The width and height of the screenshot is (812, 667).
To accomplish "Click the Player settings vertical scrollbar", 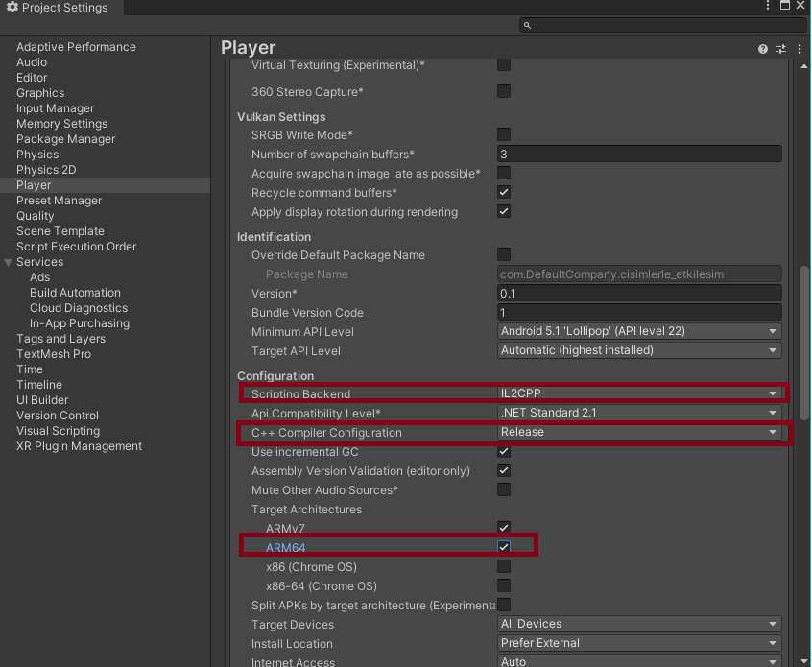I will coord(804,341).
